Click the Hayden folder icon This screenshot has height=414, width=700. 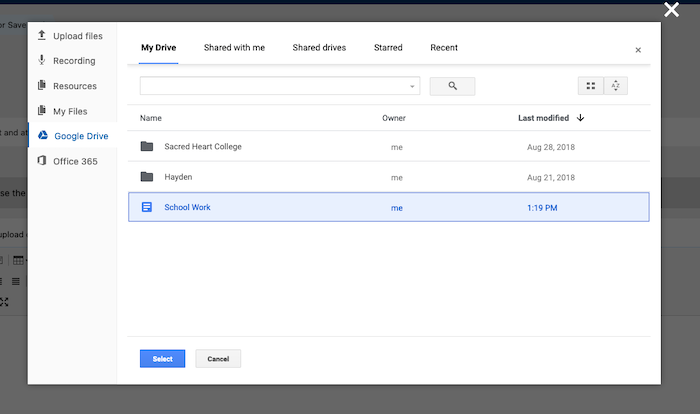(147, 177)
